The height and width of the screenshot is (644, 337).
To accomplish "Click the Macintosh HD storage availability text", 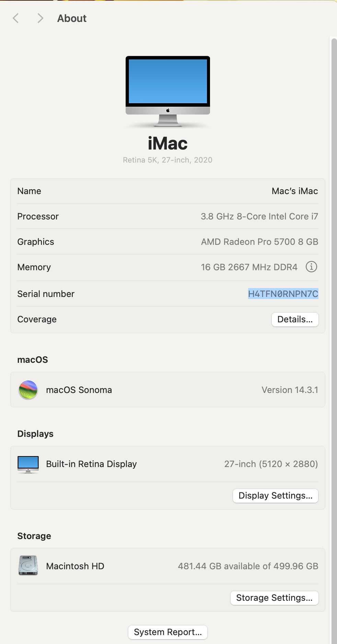I will (x=248, y=566).
